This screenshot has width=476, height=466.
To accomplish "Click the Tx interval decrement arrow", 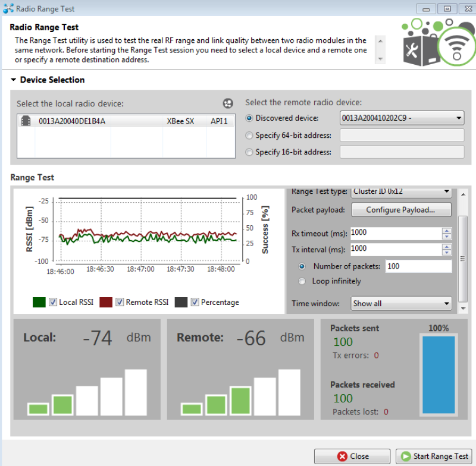I will (446, 253).
